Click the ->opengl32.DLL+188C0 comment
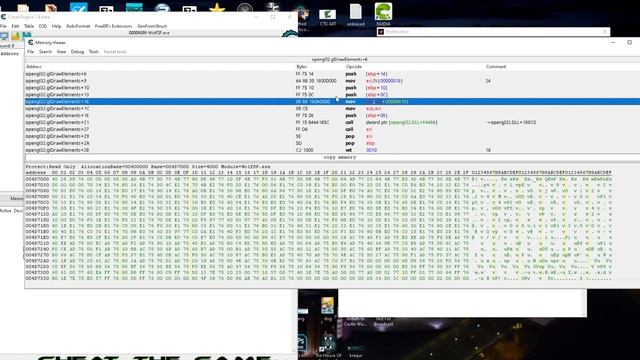640x360 pixels. [x=511, y=122]
